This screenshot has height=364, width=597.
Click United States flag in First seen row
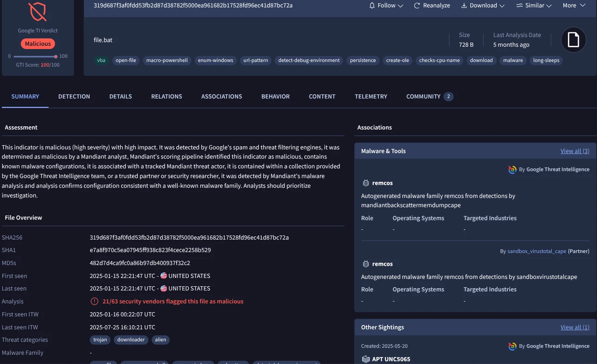[164, 276]
